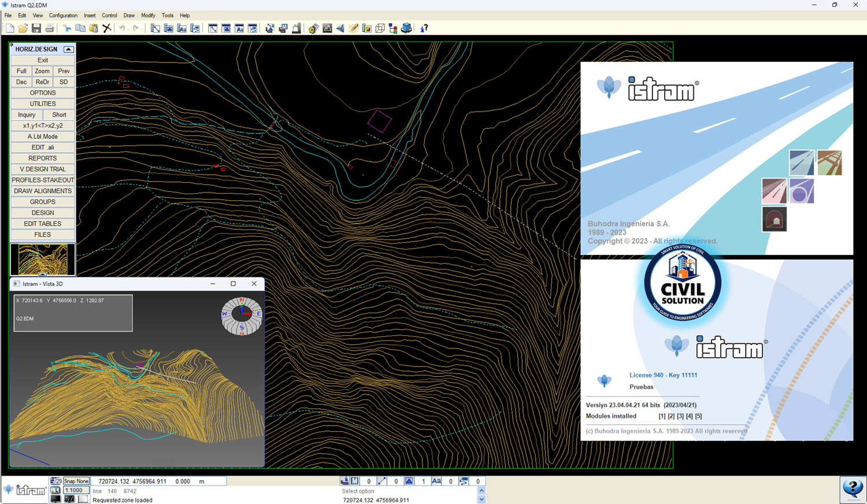Click the Inquiry button

click(27, 115)
